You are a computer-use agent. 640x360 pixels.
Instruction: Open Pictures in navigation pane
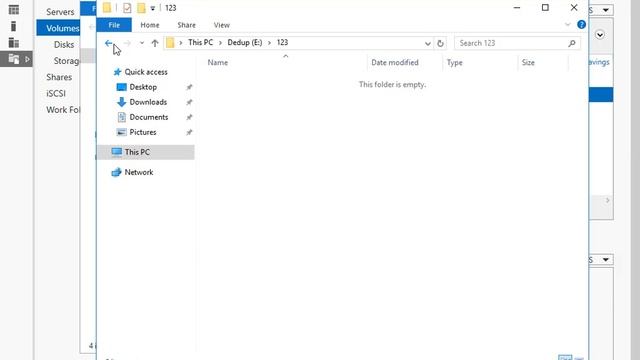pyautogui.click(x=143, y=132)
